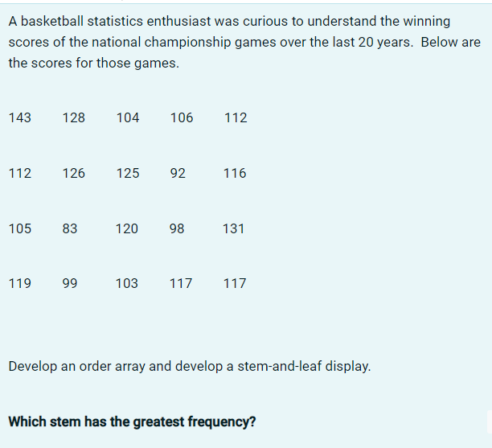Click the score 105
This screenshot has width=492, height=448.
20,228
